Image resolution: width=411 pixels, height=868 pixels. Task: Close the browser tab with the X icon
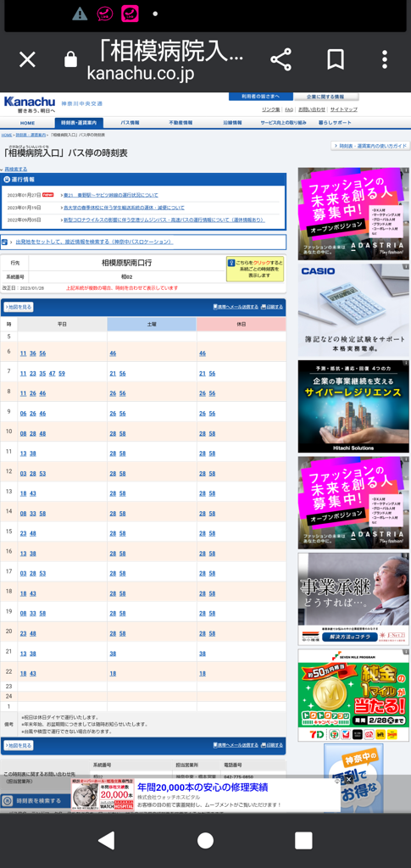tap(27, 59)
